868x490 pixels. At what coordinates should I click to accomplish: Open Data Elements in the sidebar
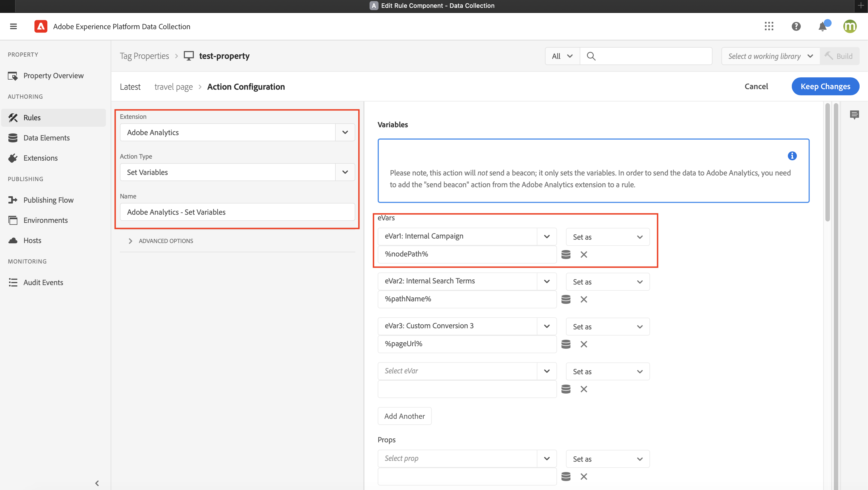point(54,138)
